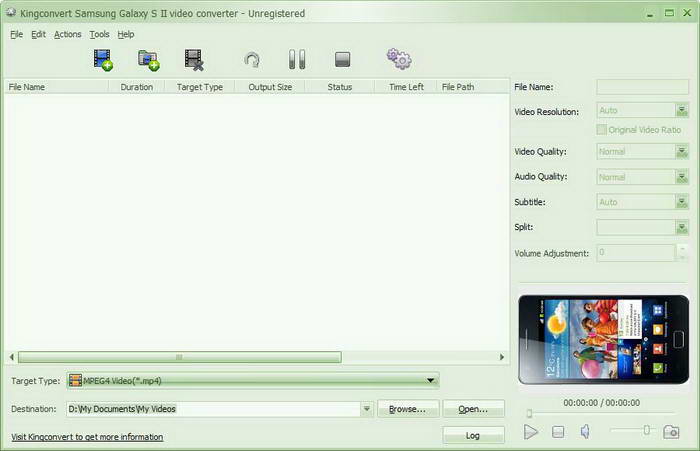Click the Open... button

(x=473, y=409)
